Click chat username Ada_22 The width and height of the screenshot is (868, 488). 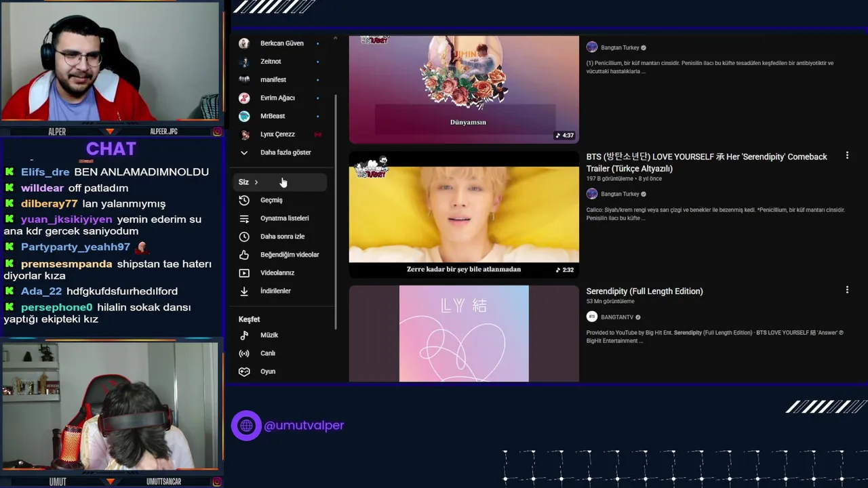(41, 291)
